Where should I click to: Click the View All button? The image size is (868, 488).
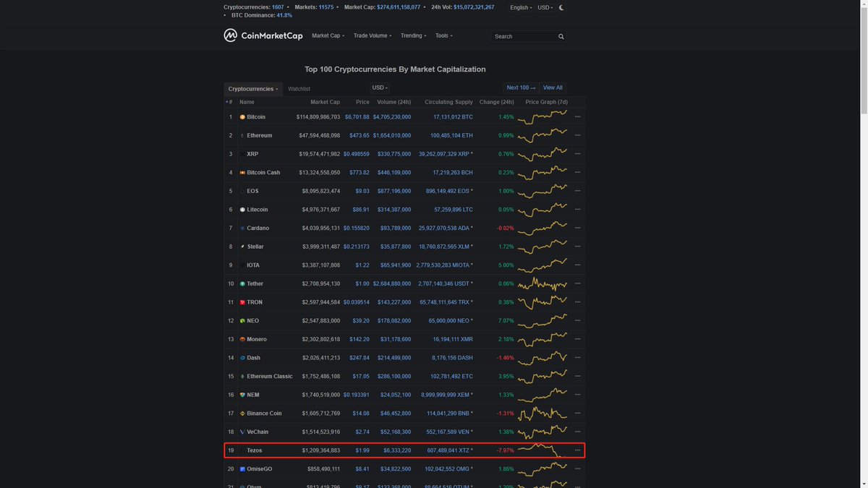coord(553,87)
